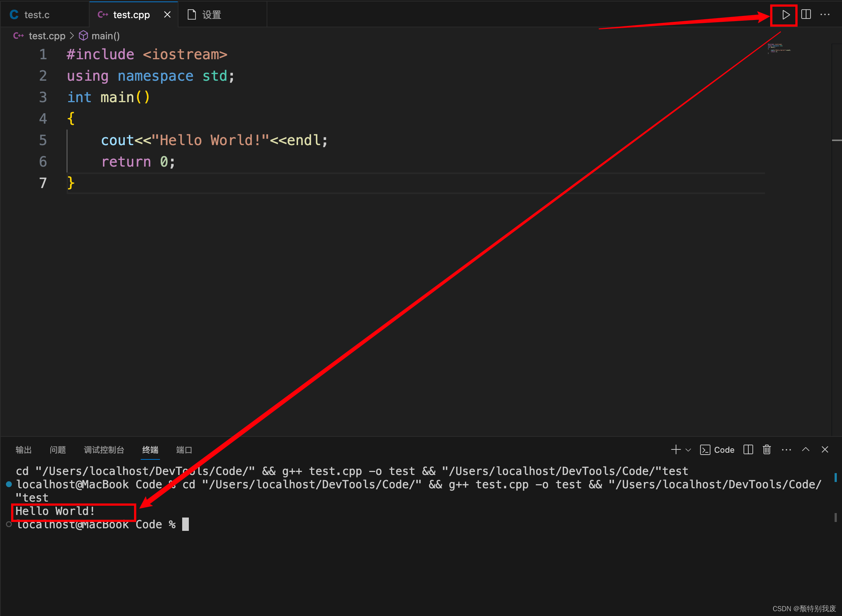This screenshot has height=616, width=842.
Task: Click the 'using namespace std;' line
Action: [x=151, y=76]
